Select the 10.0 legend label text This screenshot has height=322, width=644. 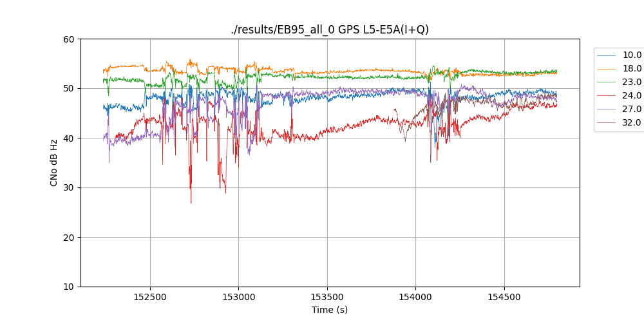[x=632, y=55]
